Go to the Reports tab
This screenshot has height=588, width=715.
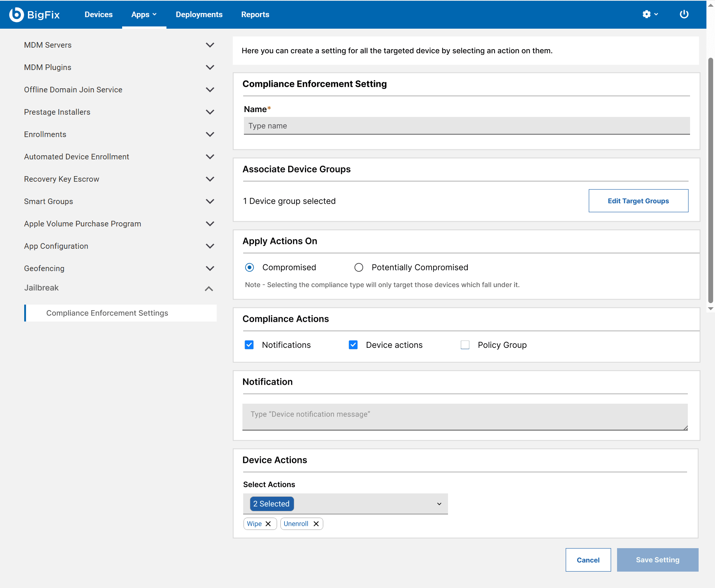tap(255, 15)
